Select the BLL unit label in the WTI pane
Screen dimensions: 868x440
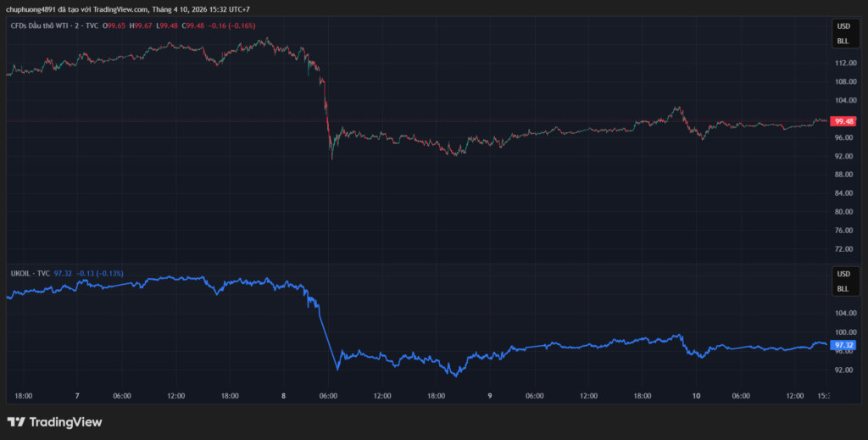point(843,41)
